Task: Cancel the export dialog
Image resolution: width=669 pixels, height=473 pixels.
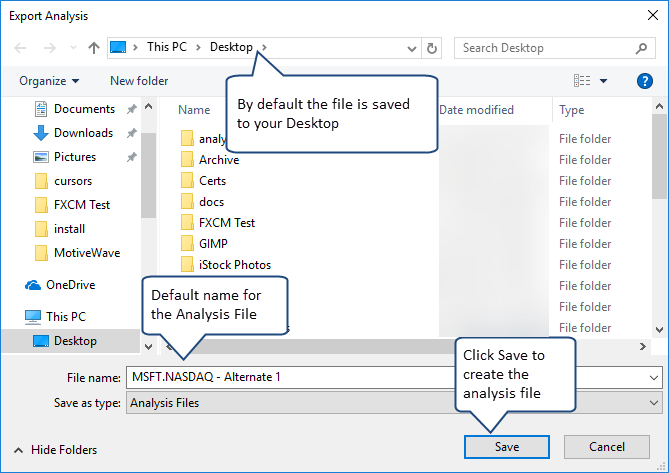Action: [607, 447]
